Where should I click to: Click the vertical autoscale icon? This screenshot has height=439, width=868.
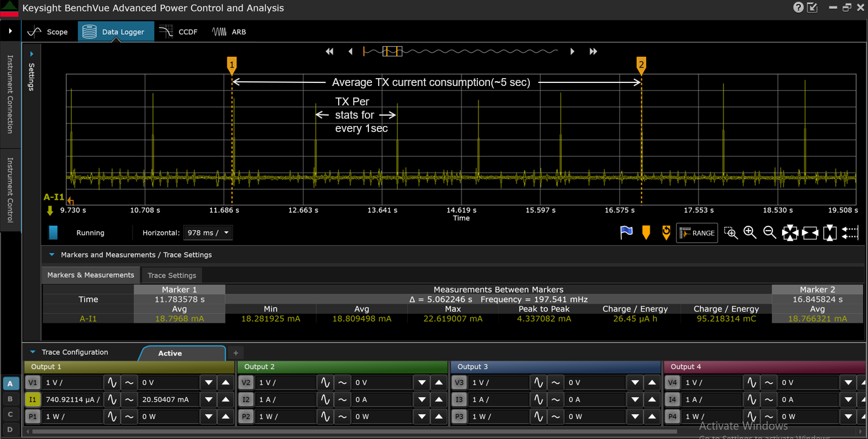pyautogui.click(x=829, y=233)
